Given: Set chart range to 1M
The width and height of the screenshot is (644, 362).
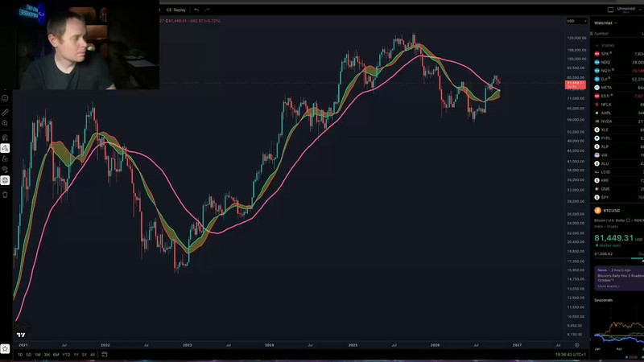Looking at the screenshot, I should point(38,355).
